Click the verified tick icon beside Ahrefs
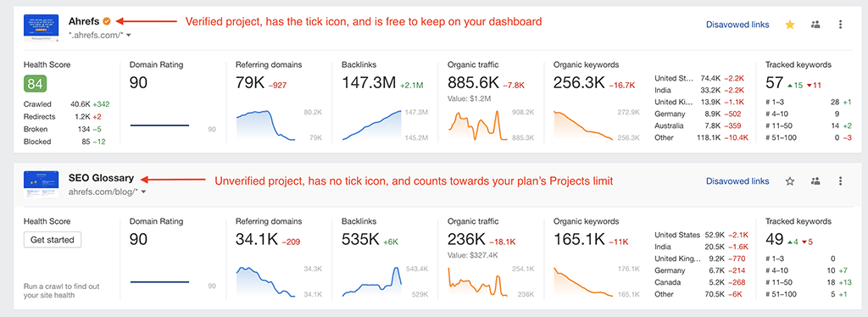Image resolution: width=868 pixels, height=317 pixels. click(x=107, y=21)
